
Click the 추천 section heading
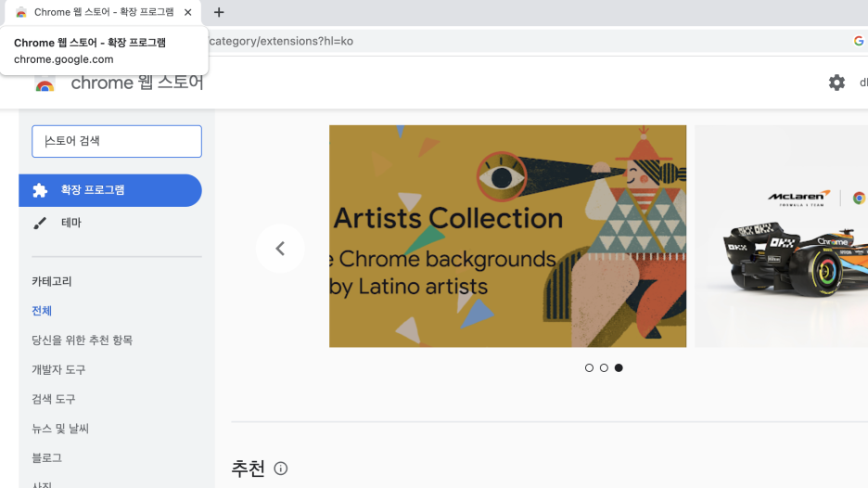click(248, 469)
